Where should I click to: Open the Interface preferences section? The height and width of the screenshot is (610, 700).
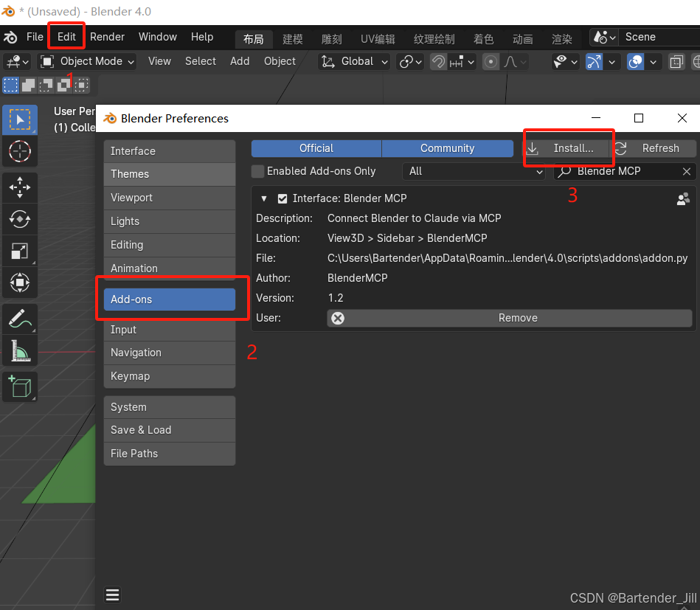pos(170,151)
